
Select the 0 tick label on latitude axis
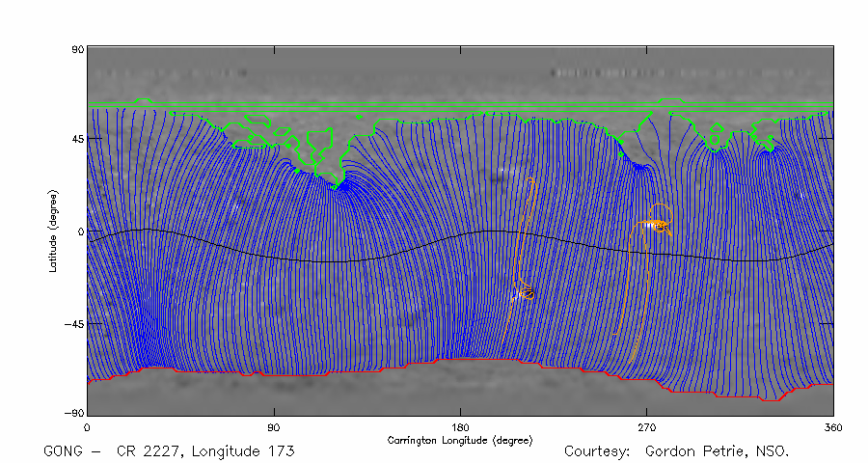(x=79, y=231)
